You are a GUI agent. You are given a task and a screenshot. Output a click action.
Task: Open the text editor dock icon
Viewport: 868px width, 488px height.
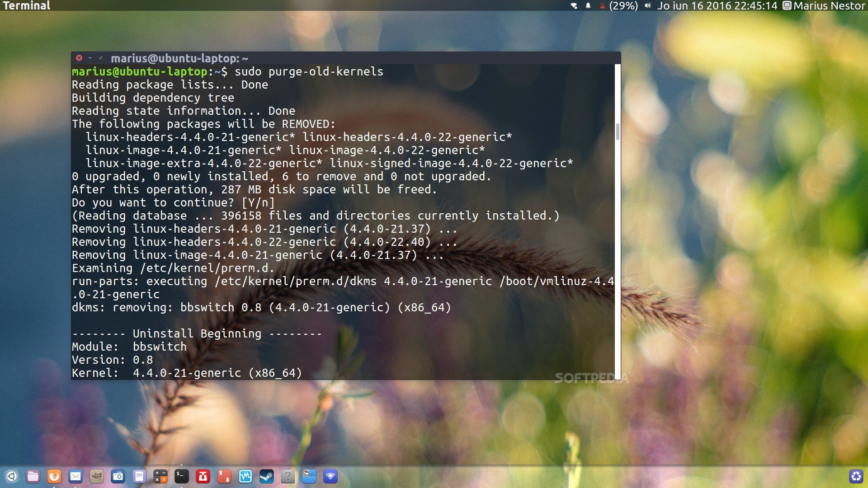[x=139, y=476]
